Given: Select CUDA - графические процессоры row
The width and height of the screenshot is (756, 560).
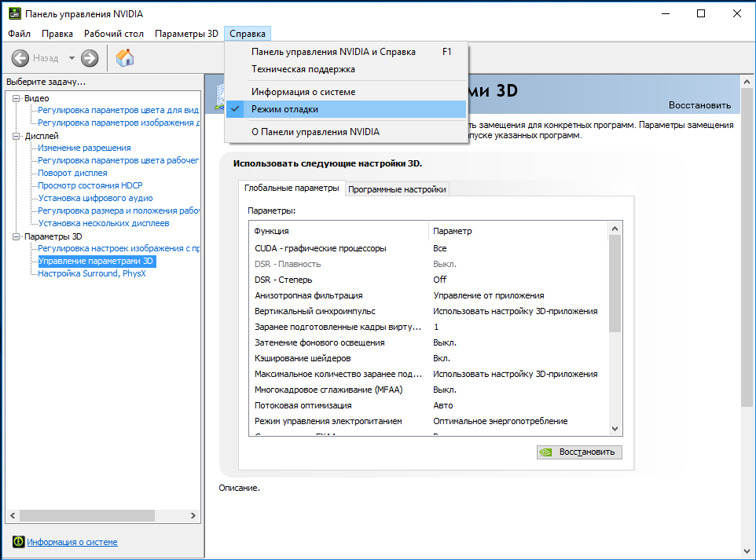Looking at the screenshot, I should coord(428,249).
